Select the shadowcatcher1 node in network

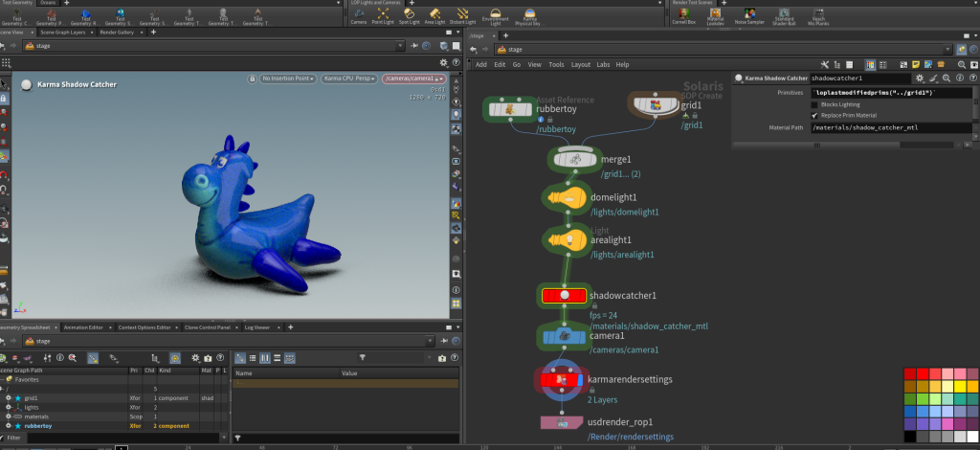pos(565,296)
